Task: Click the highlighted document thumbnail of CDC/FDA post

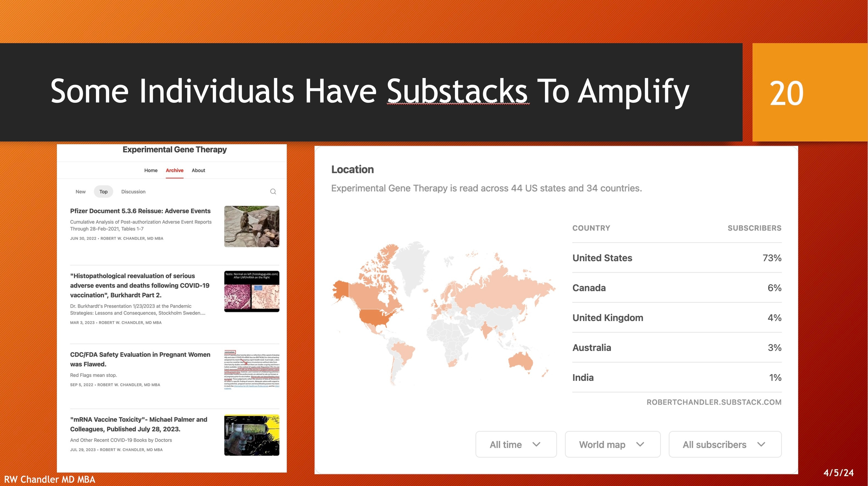Action: [252, 370]
